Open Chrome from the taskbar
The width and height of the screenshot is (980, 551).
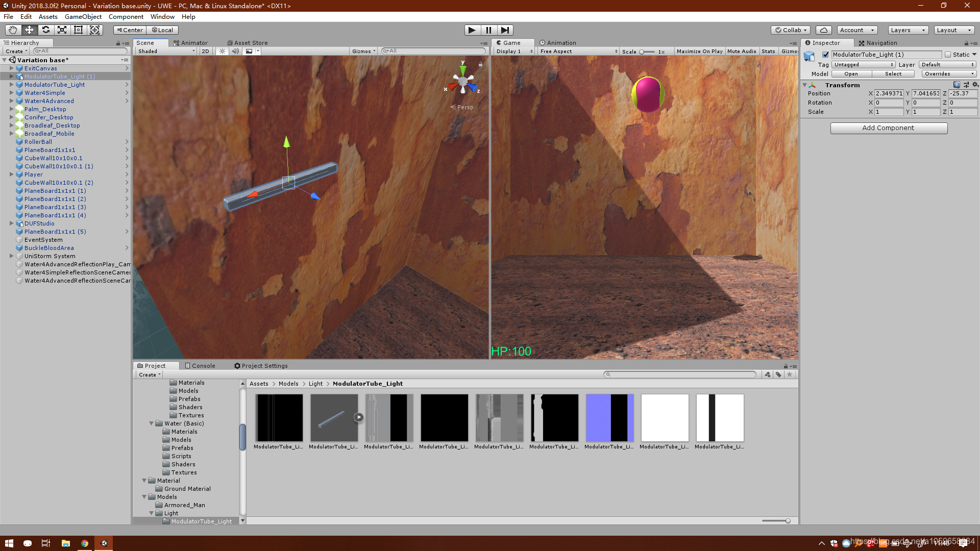pyautogui.click(x=85, y=543)
